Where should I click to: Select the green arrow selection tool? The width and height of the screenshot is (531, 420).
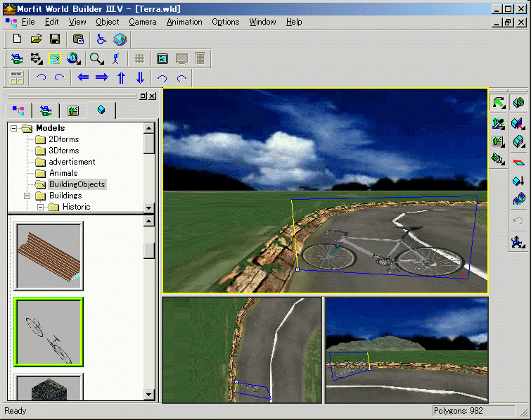(x=499, y=103)
